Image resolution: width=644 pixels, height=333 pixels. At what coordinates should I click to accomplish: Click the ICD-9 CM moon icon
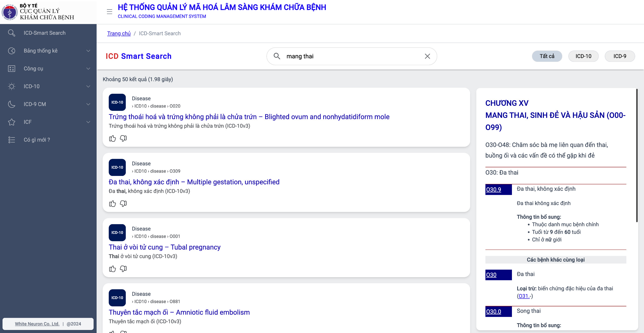click(x=12, y=104)
